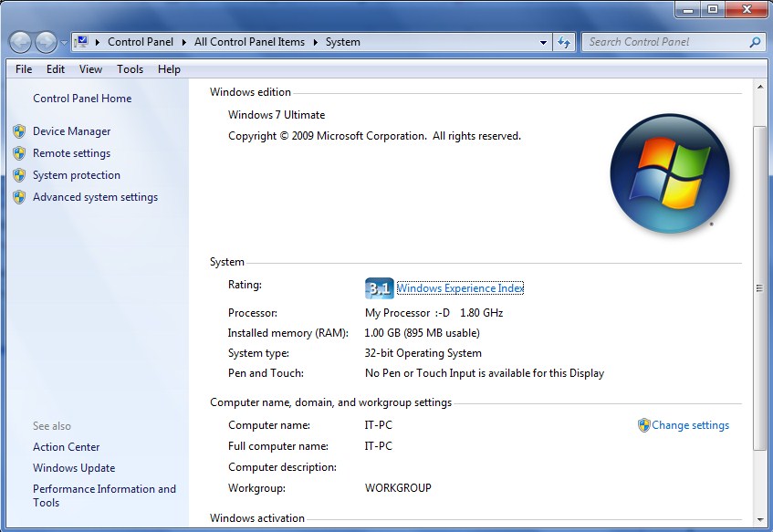Click the scroll up arrow

click(759, 88)
